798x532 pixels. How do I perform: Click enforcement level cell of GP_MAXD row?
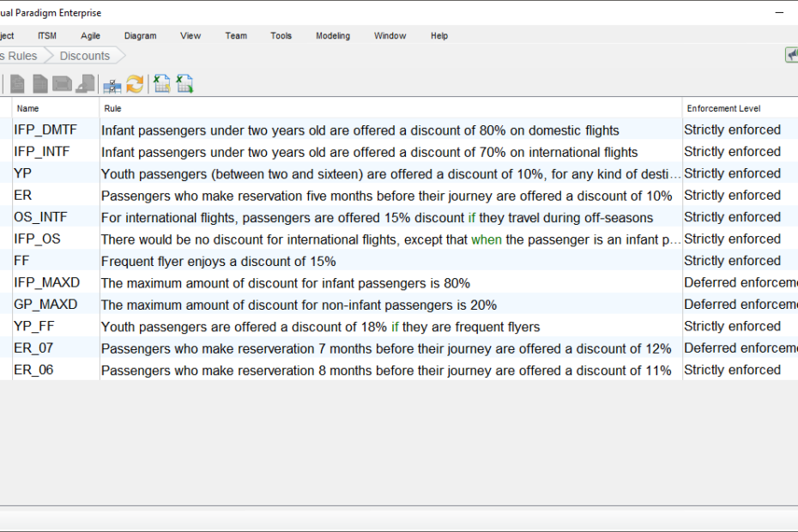click(738, 305)
